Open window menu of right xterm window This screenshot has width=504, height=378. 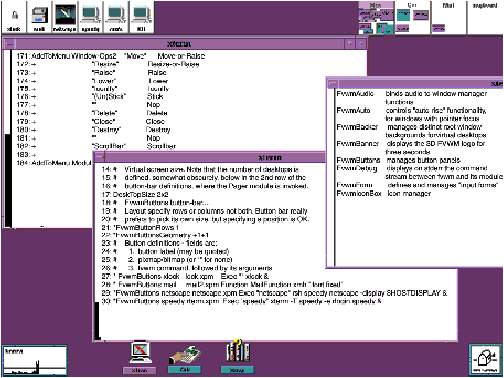coord(332,83)
